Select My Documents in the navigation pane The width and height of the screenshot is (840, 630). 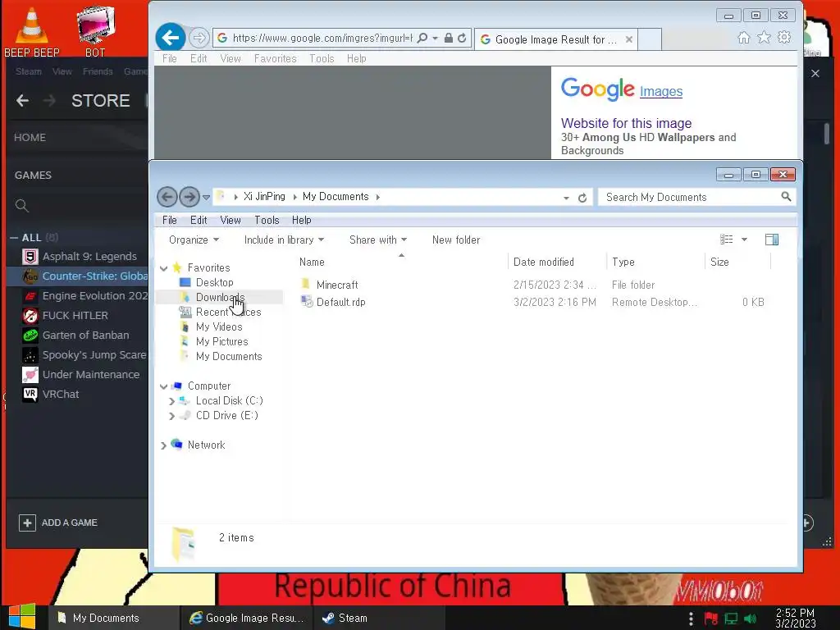(x=229, y=356)
